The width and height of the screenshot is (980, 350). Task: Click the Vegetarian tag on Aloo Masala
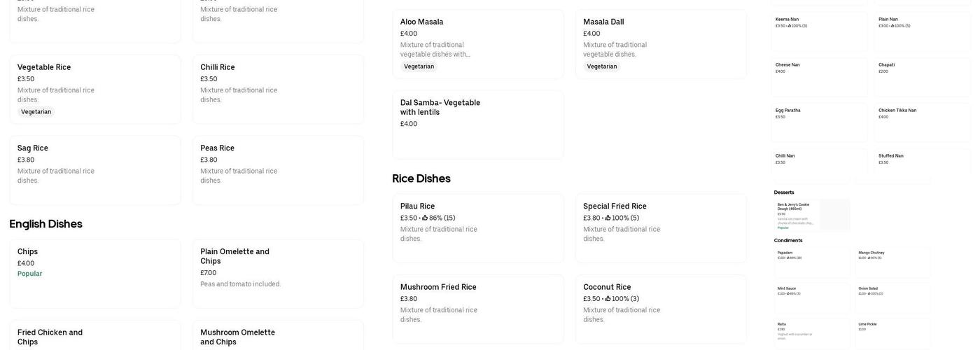[419, 66]
